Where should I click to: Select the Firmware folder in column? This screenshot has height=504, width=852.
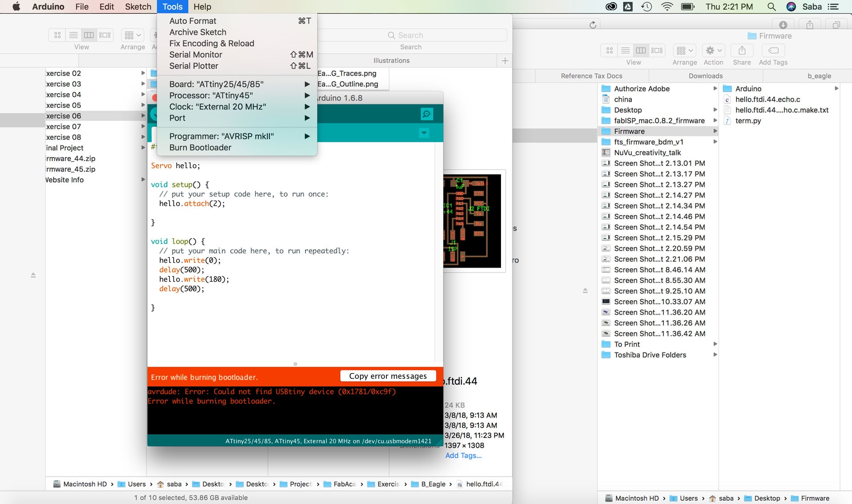659,131
